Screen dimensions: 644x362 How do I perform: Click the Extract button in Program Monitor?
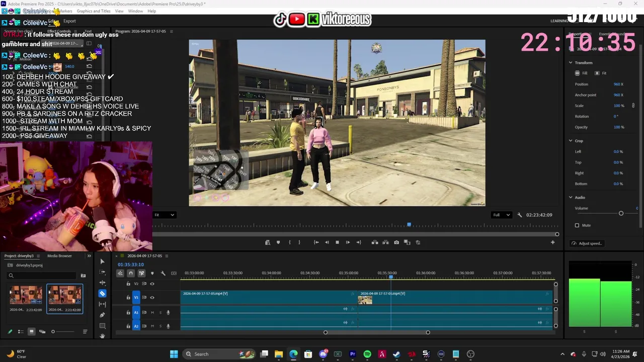click(x=385, y=242)
